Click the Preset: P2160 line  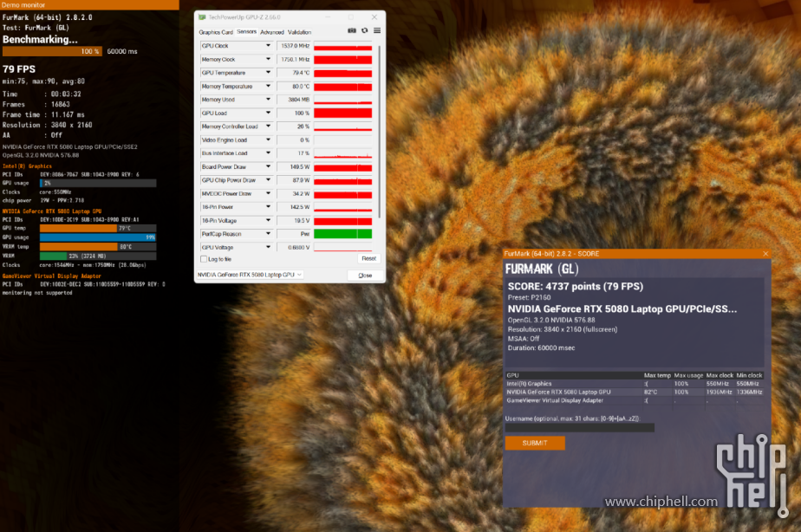tap(529, 298)
